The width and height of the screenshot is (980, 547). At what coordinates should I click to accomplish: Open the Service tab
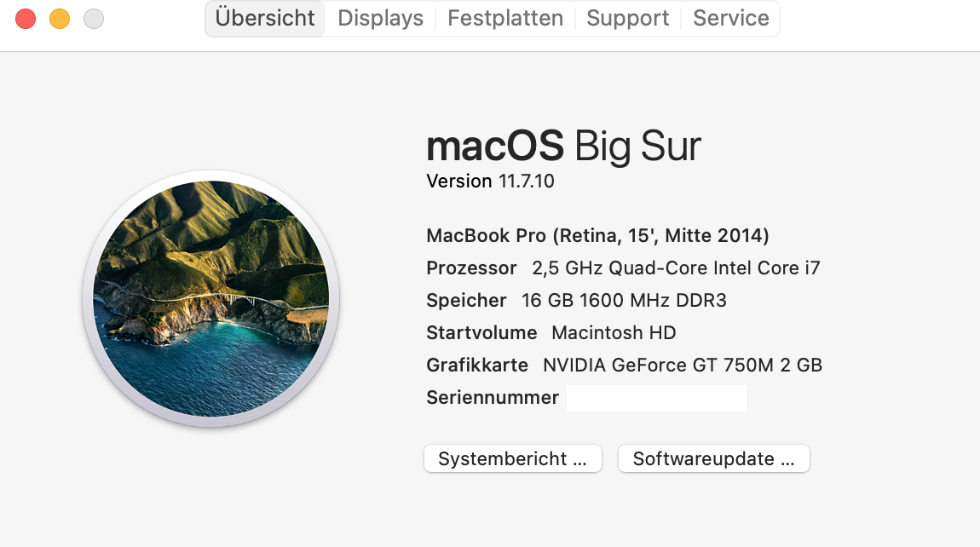[x=731, y=18]
